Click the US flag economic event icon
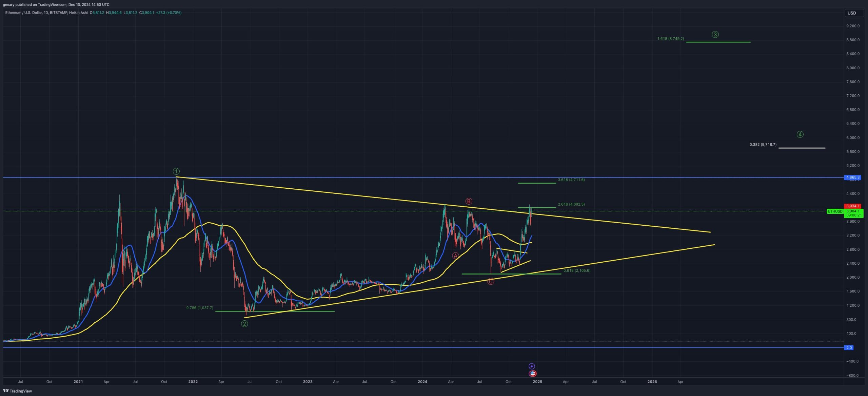 click(533, 374)
